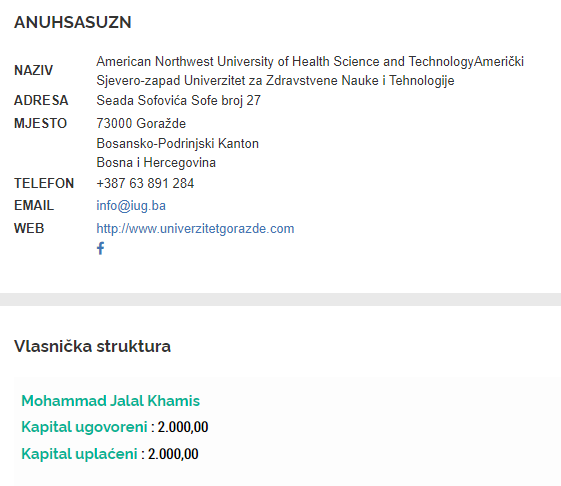The image size is (561, 486).
Task: Click the address Seada Sofovića Sofe broj 27
Action: point(179,100)
